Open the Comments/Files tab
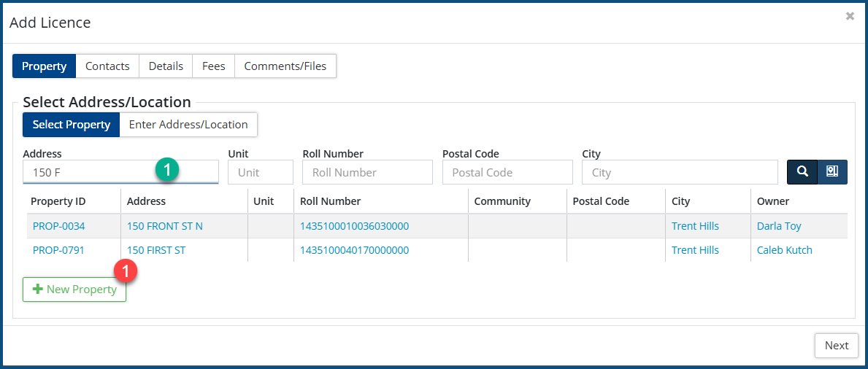Screen dimensions: 868x369 pos(285,66)
